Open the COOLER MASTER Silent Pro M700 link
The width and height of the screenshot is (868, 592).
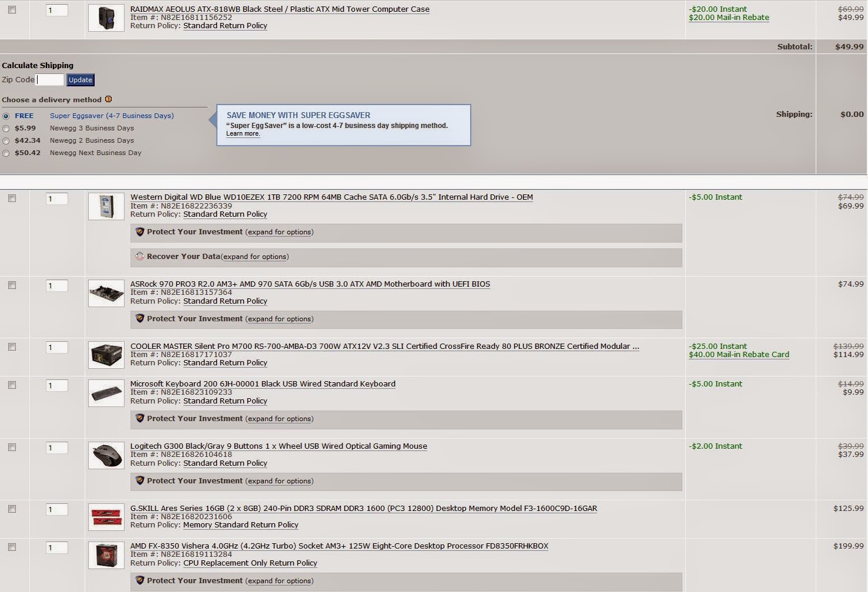tap(385, 347)
